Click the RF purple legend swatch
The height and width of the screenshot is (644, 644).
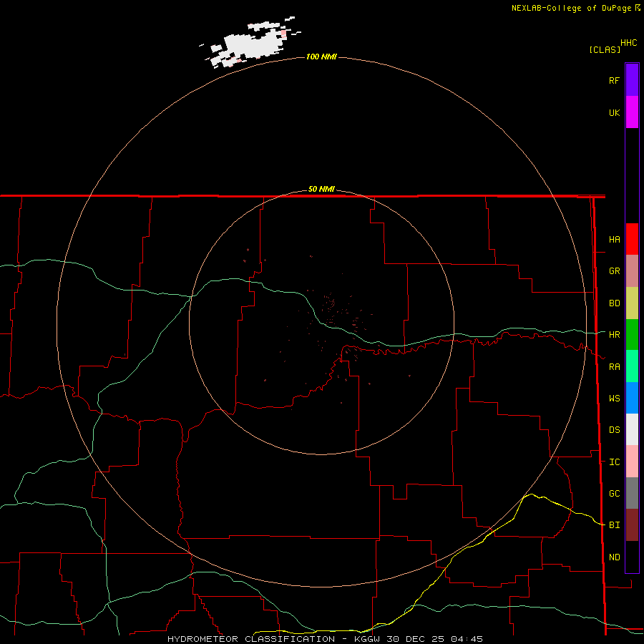[632, 80]
